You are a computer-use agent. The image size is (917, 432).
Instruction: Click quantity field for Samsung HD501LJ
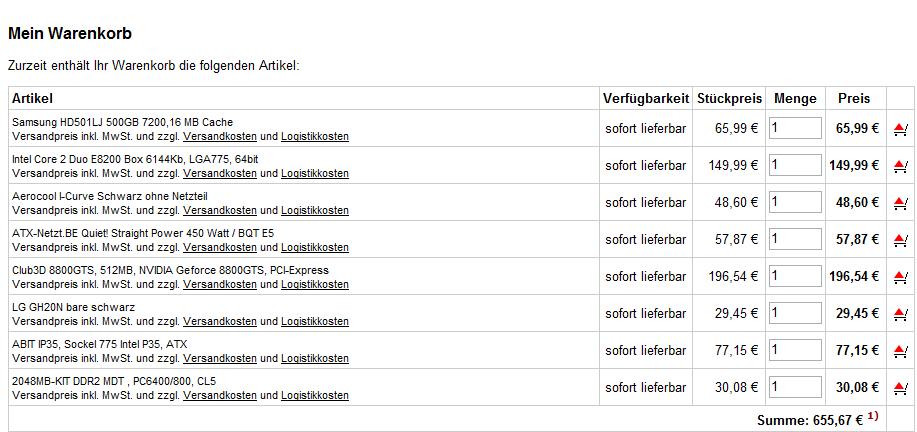coord(795,128)
